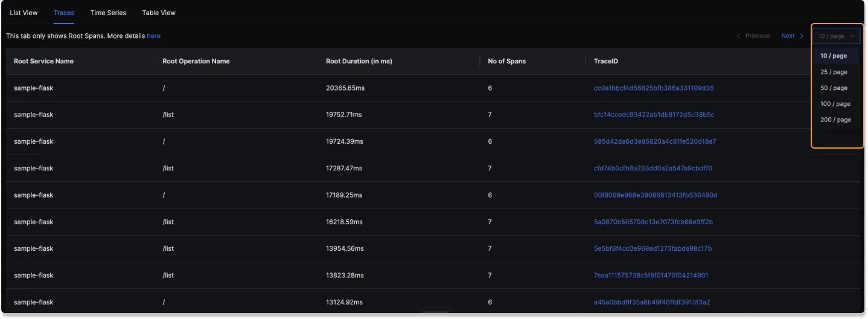The width and height of the screenshot is (868, 319).
Task: Choose 100 / page from list
Action: tap(836, 104)
